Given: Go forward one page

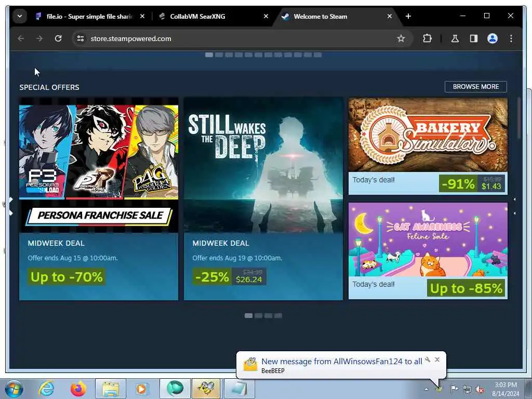Looking at the screenshot, I should [39, 38].
